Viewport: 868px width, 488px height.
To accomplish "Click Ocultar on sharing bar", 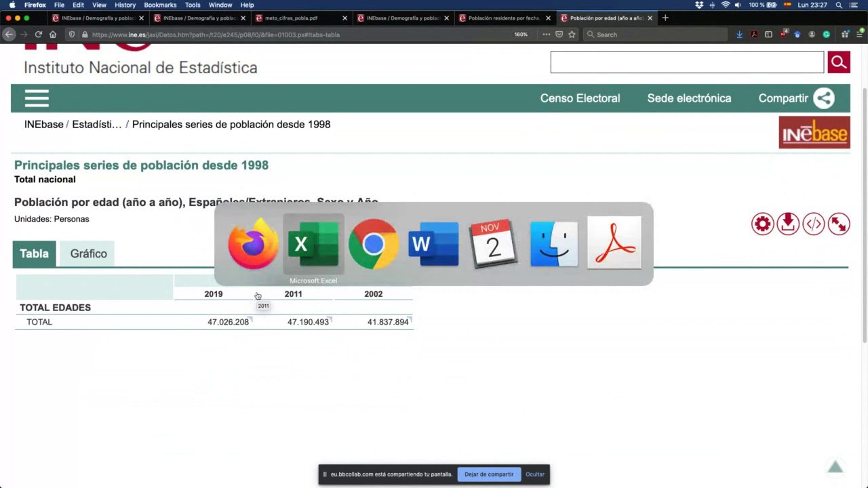I will 535,474.
